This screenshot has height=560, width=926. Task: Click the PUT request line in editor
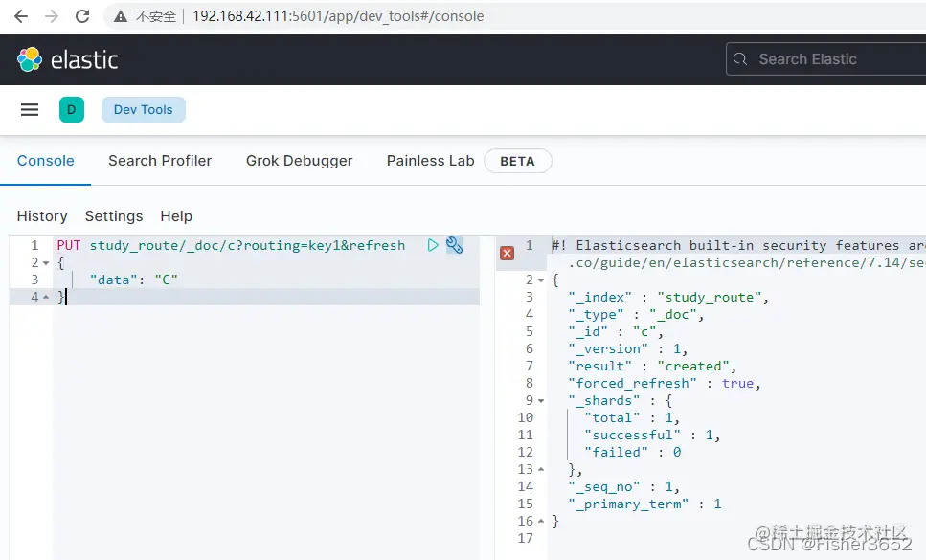[231, 245]
